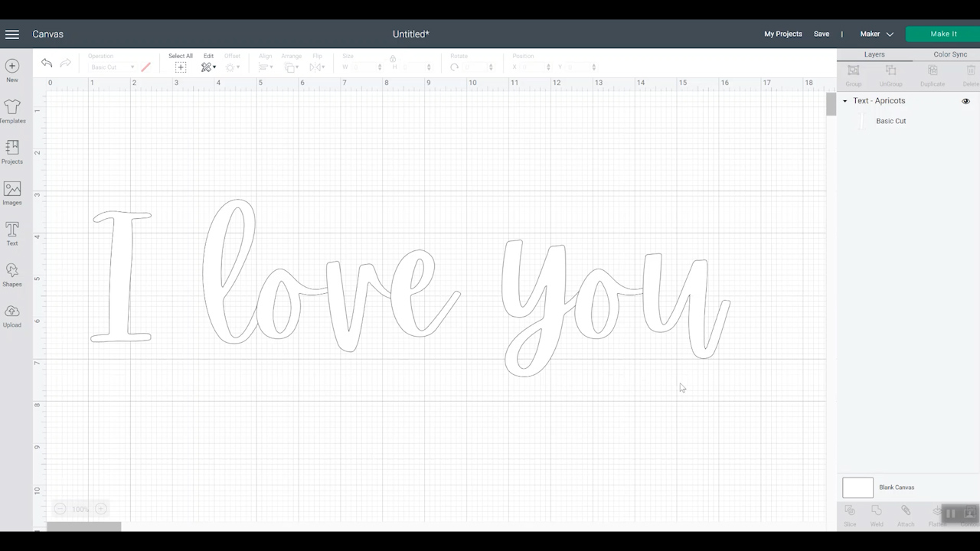This screenshot has height=551, width=980.
Task: Click the Slice tool
Action: [850, 515]
